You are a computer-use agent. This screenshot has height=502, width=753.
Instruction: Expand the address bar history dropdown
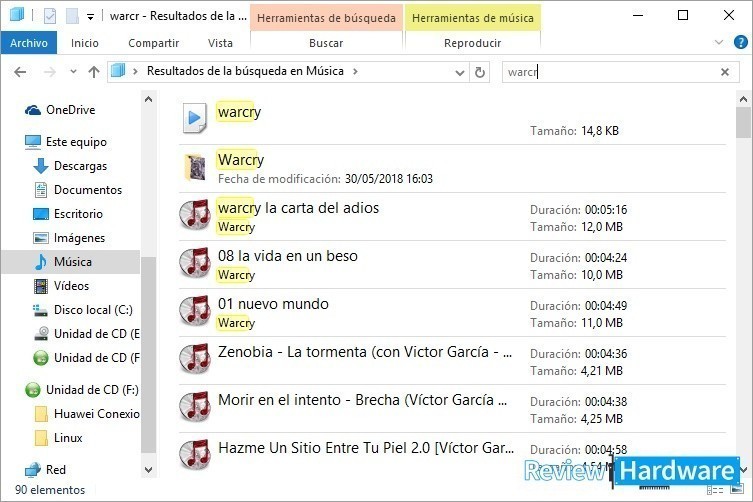(x=460, y=73)
